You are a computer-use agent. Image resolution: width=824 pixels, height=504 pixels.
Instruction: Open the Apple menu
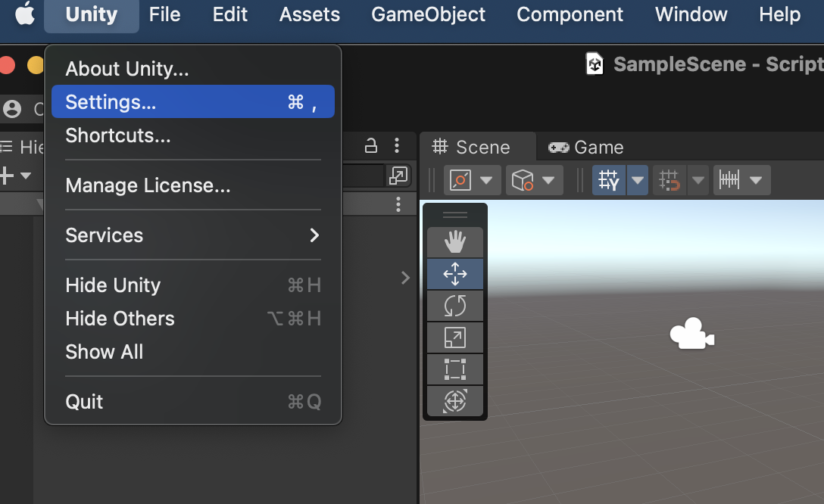click(x=25, y=14)
